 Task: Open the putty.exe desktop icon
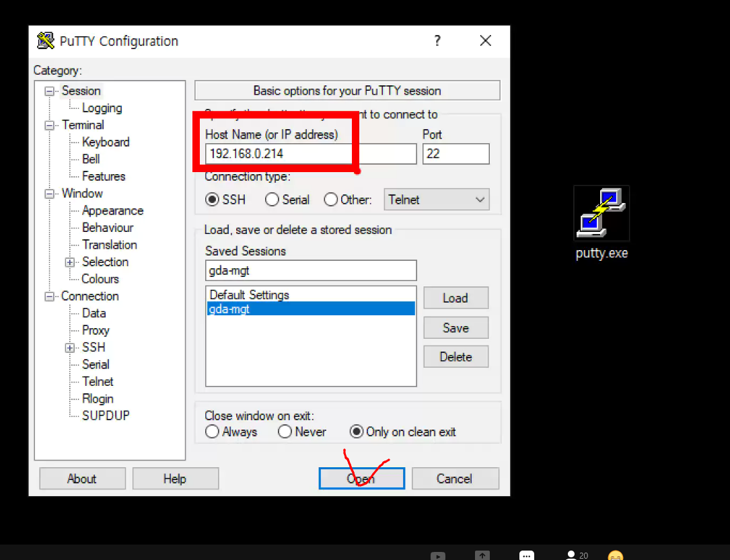[x=601, y=223]
